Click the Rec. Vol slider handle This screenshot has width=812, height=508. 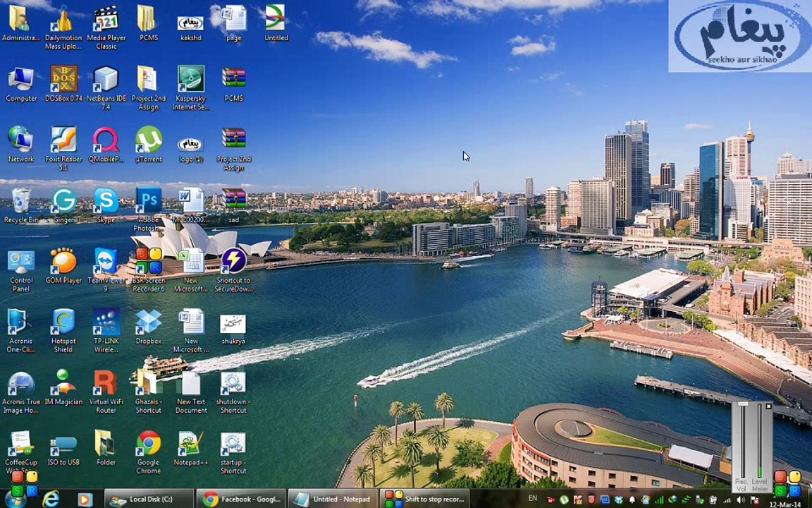coord(743,404)
